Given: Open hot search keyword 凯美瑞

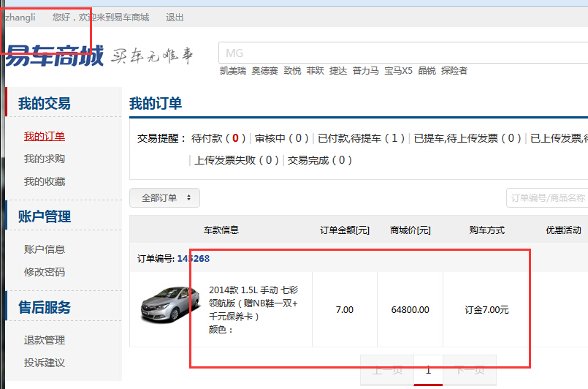Looking at the screenshot, I should pos(233,71).
